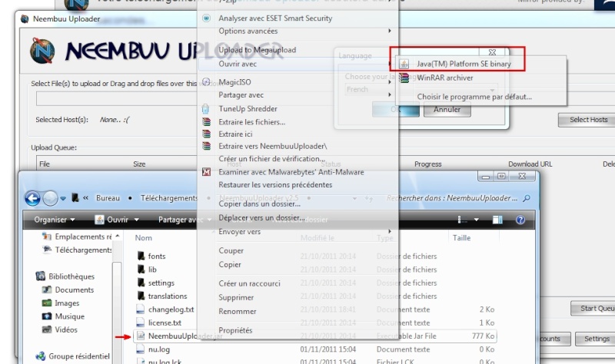Select Choisir le programme par défaut
Viewport: 615px width, 364px height.
pos(474,97)
